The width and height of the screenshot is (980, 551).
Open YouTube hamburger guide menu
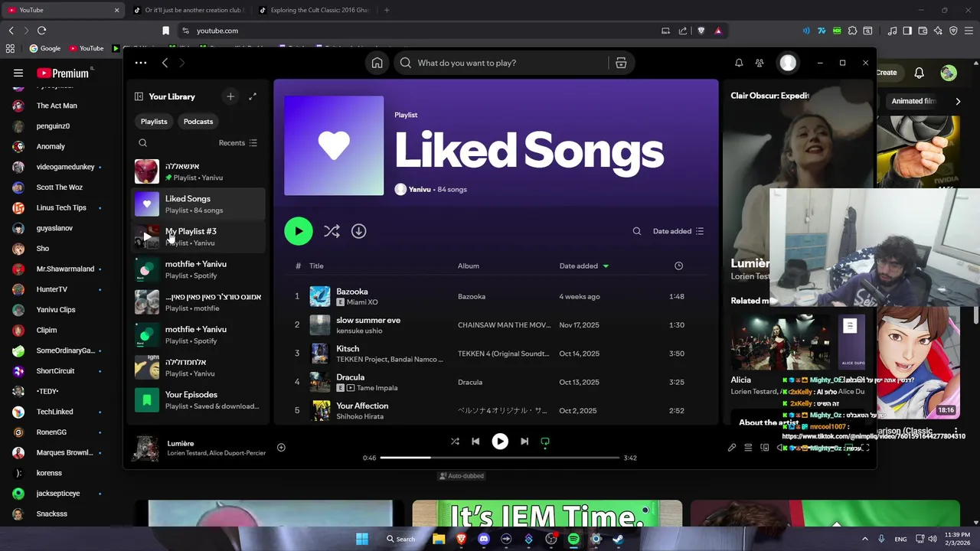[18, 73]
